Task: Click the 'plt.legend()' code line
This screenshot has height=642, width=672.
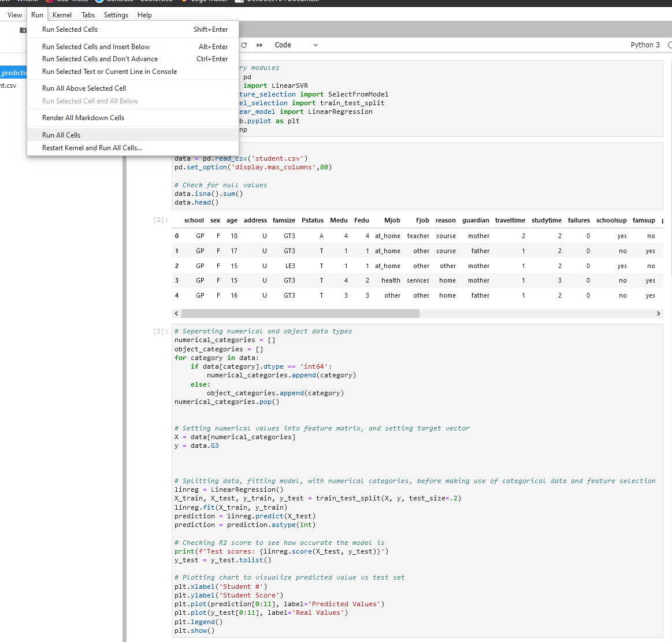Action: pos(198,622)
